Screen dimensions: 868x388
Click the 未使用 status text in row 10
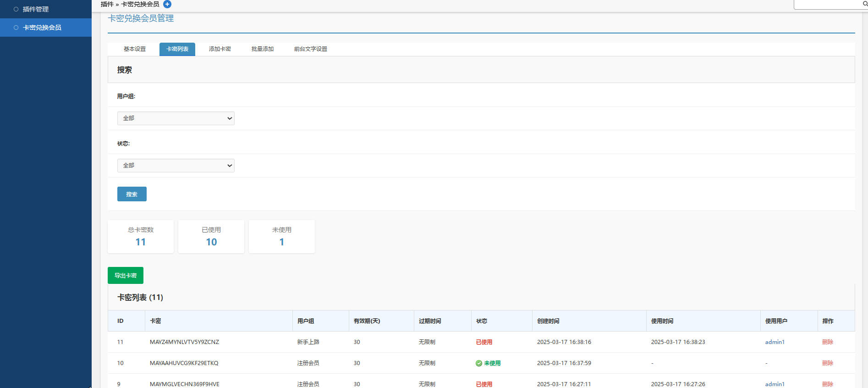(x=493, y=363)
